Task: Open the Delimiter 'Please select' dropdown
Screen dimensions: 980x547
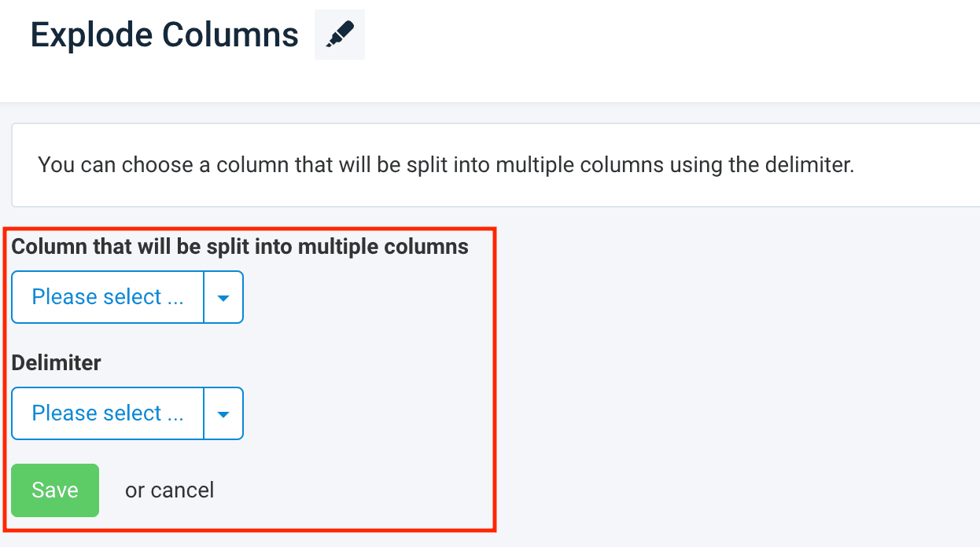Action: tap(108, 413)
